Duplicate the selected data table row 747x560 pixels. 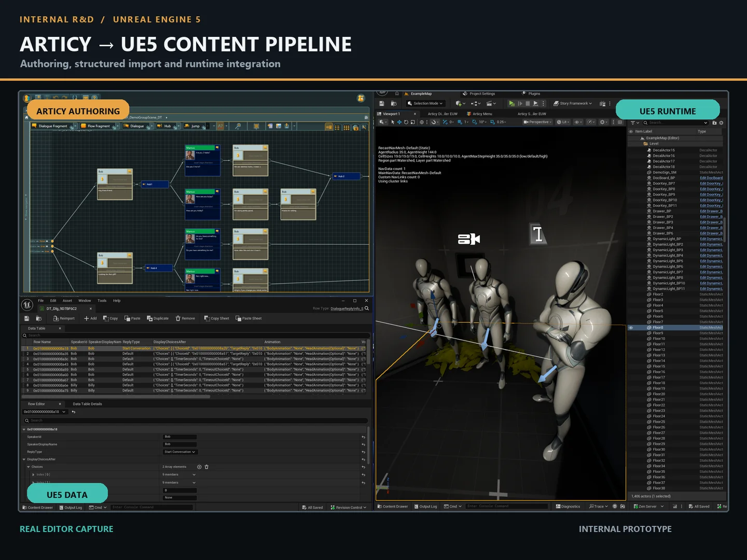(158, 318)
